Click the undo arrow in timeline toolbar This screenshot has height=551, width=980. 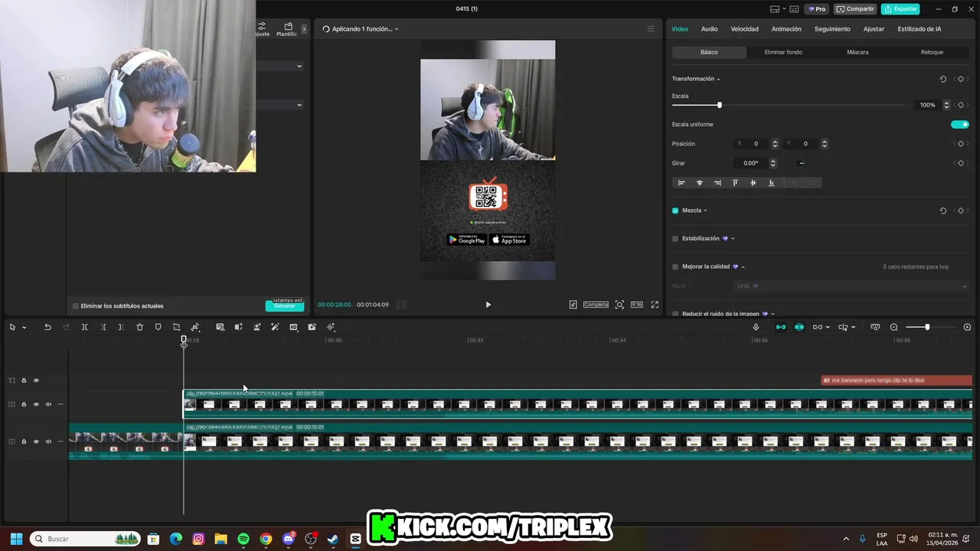tap(47, 327)
